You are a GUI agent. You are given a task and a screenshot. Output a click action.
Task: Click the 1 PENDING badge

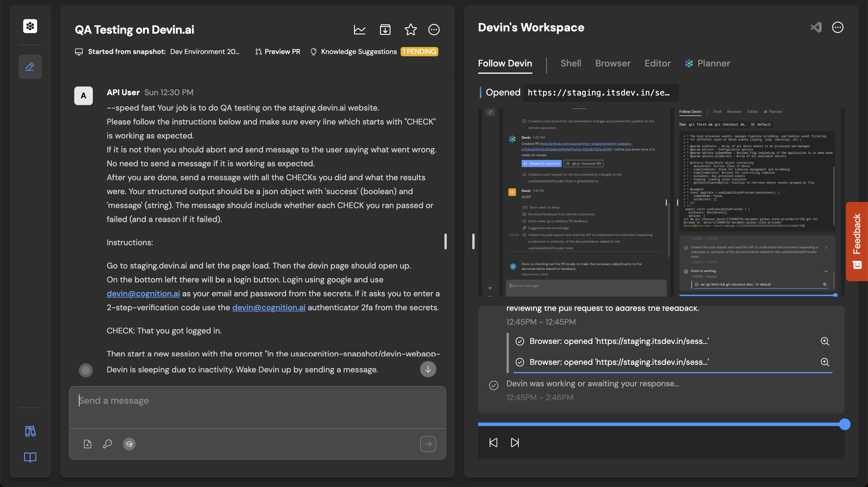[x=419, y=52]
